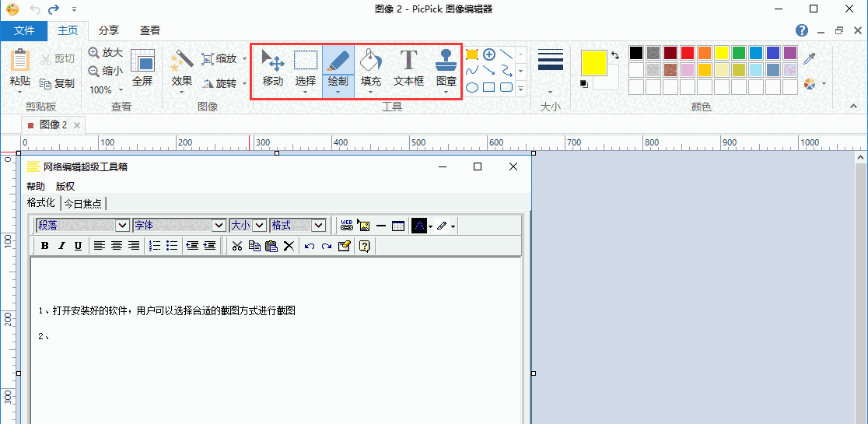The height and width of the screenshot is (424, 868).
Task: Click the Rotate (旋转) image icon
Action: click(x=208, y=83)
